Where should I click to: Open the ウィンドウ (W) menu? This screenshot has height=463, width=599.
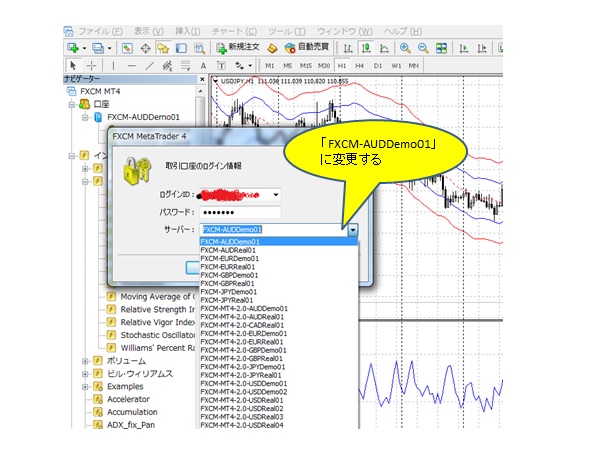pyautogui.click(x=345, y=31)
